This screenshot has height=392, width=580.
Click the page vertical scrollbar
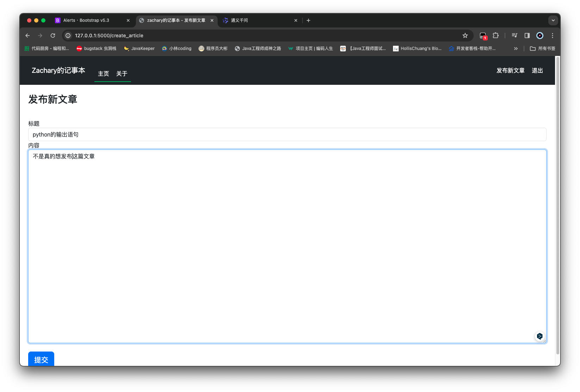(557, 206)
